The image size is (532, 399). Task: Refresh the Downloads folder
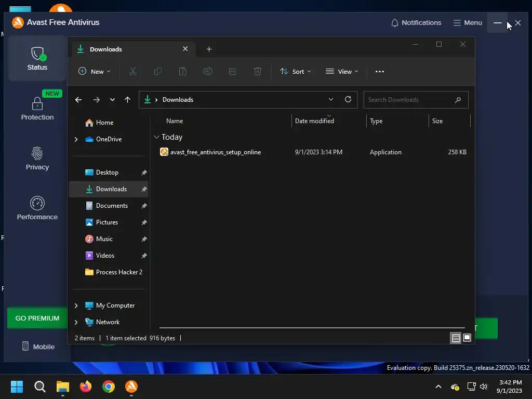348,99
